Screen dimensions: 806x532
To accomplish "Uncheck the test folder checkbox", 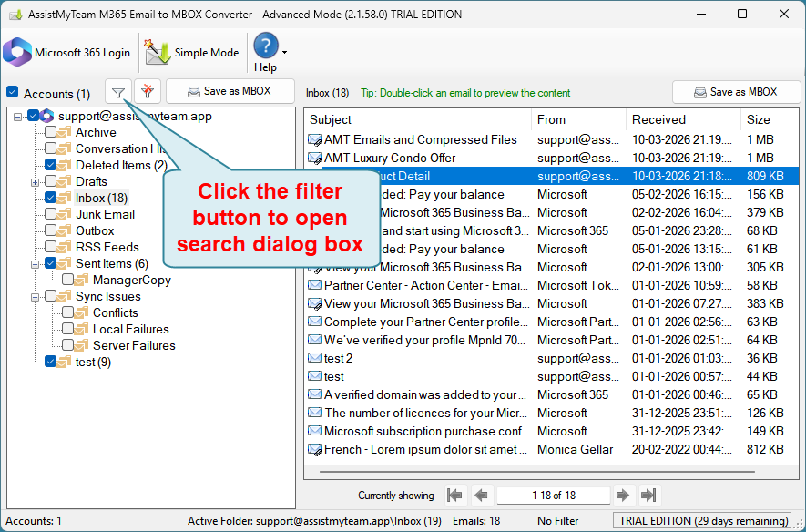I will pos(51,363).
